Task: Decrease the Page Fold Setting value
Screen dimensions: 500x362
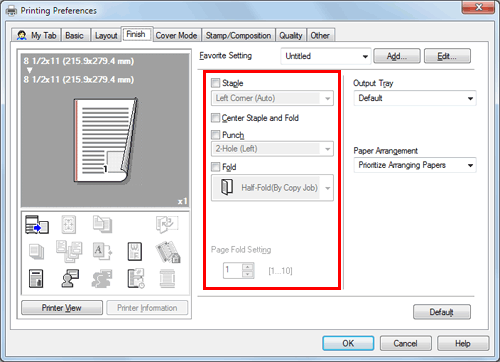Action: pos(247,274)
